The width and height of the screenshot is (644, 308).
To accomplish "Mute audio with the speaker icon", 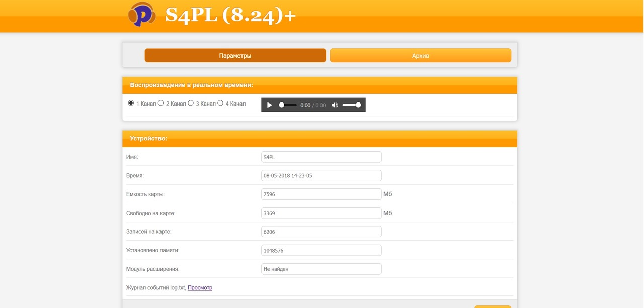I will [x=335, y=105].
